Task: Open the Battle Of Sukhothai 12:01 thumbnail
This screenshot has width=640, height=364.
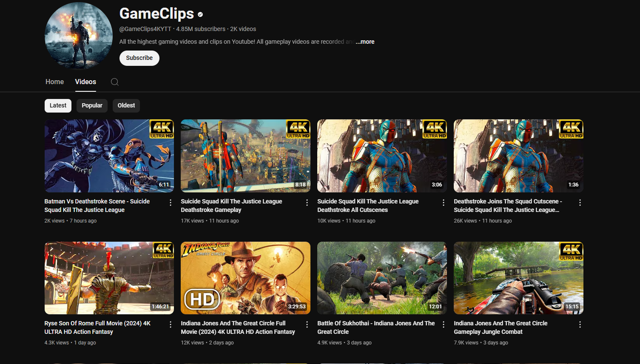Action: coord(382,278)
